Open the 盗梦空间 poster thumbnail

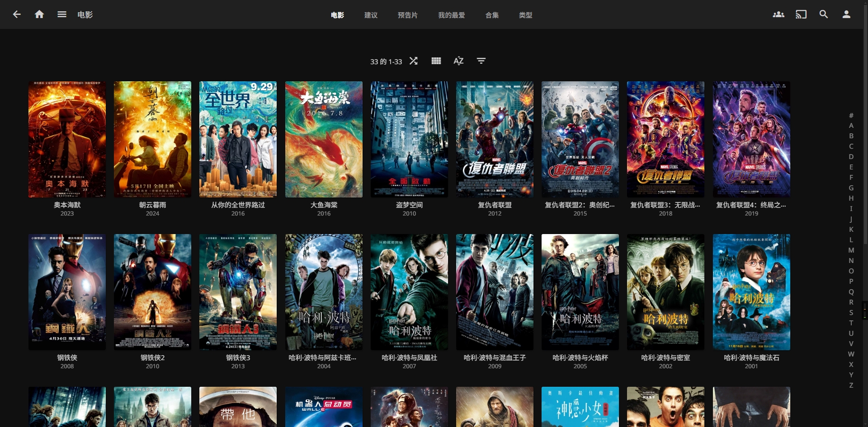point(409,139)
